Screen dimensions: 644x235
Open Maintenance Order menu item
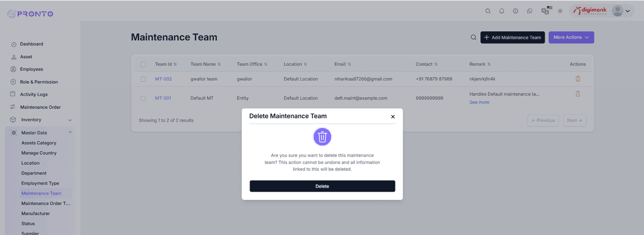coord(40,107)
